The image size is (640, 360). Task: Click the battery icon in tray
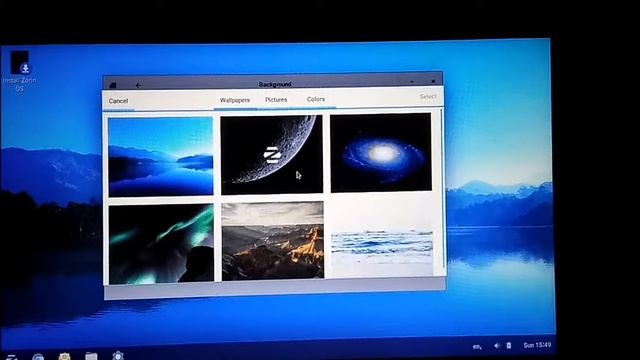coord(509,345)
